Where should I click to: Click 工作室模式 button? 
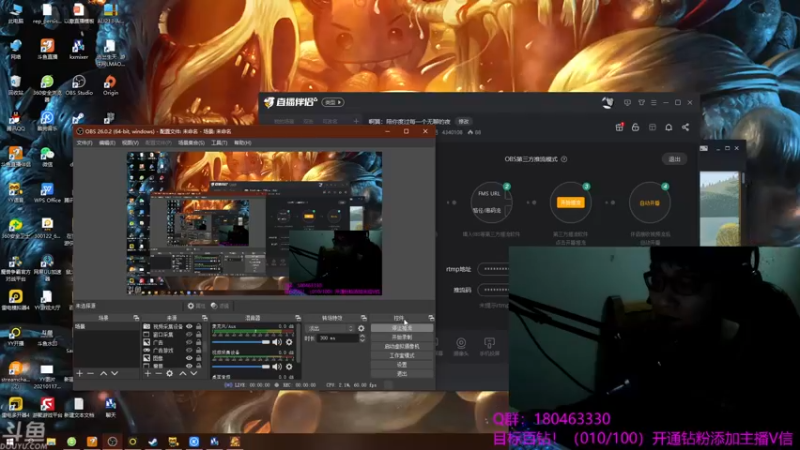[x=402, y=356]
